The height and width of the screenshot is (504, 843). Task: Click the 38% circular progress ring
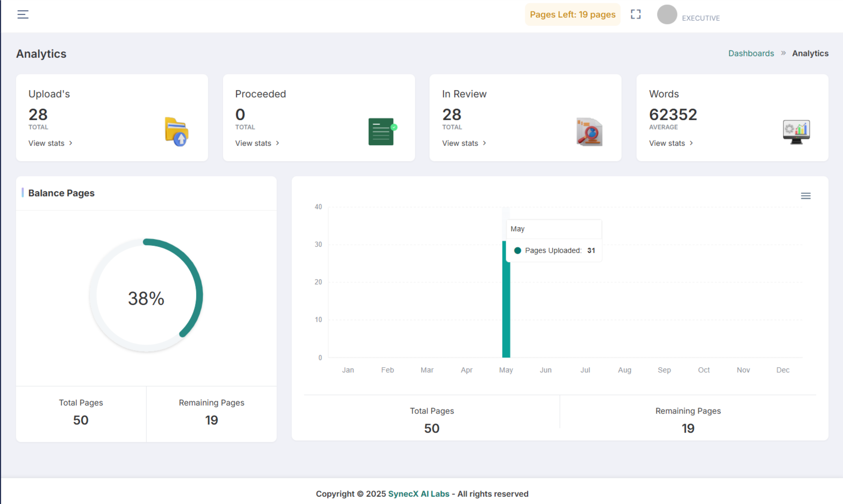tap(146, 295)
